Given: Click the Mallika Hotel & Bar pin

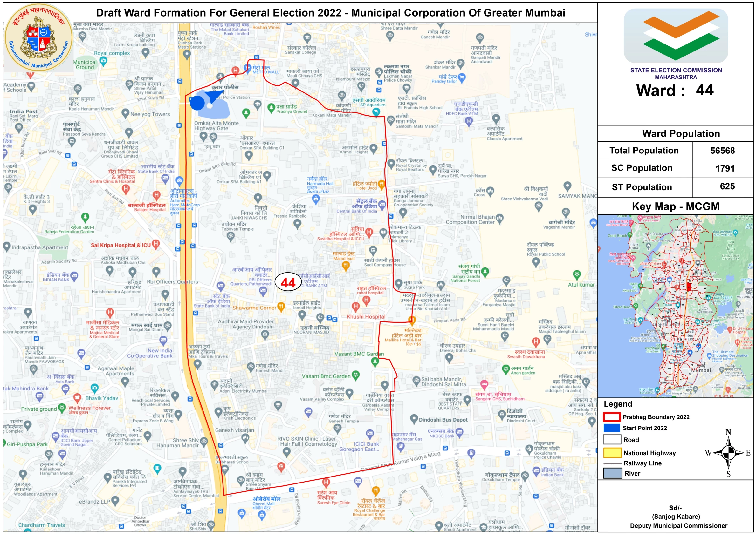Looking at the screenshot, I should 412,320.
